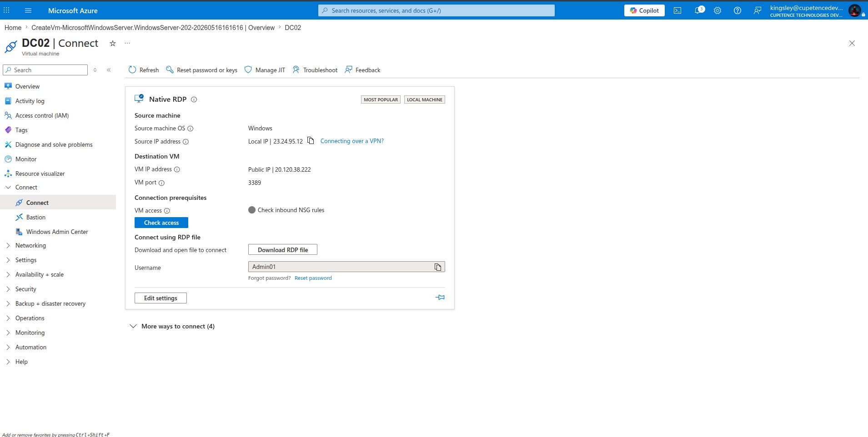Open the Azure portal hamburger menu
The image size is (868, 437).
coord(28,10)
